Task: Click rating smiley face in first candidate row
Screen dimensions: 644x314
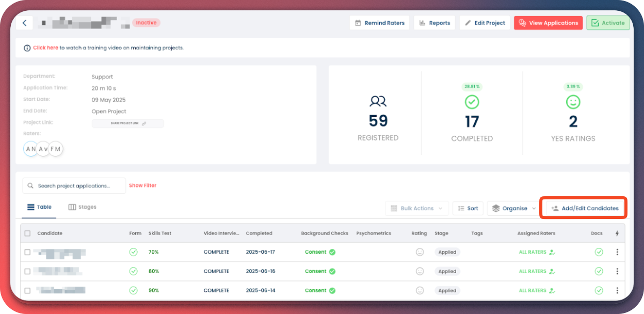Action: point(420,252)
